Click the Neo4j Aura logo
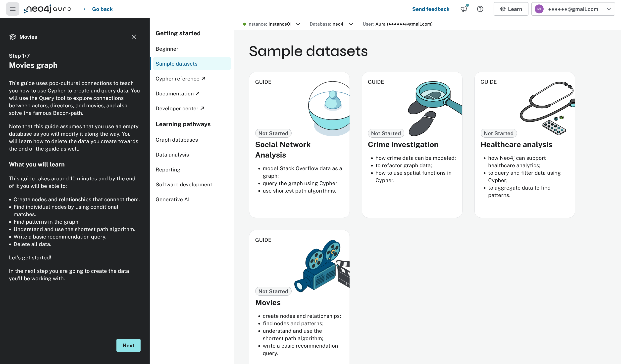 48,9
